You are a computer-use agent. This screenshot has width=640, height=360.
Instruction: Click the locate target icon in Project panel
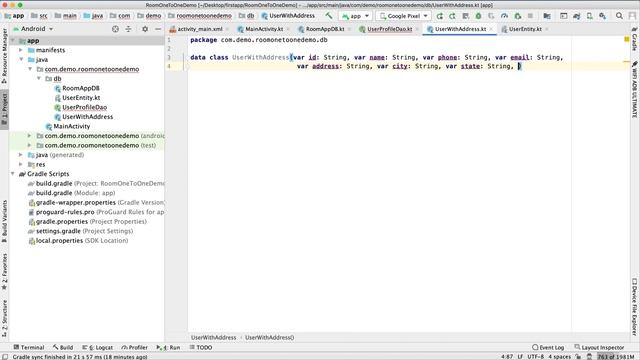click(x=116, y=29)
